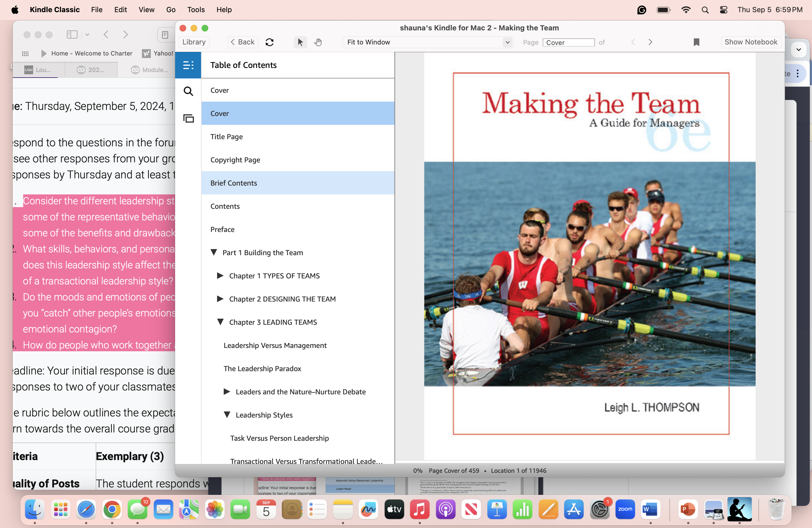Toggle Show Notebook panel
812x528 pixels.
tap(751, 42)
